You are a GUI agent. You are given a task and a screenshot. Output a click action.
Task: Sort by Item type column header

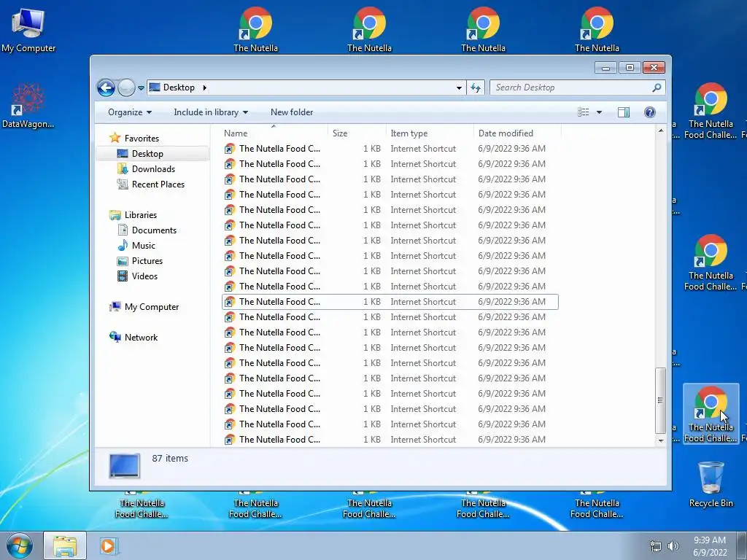coord(430,133)
